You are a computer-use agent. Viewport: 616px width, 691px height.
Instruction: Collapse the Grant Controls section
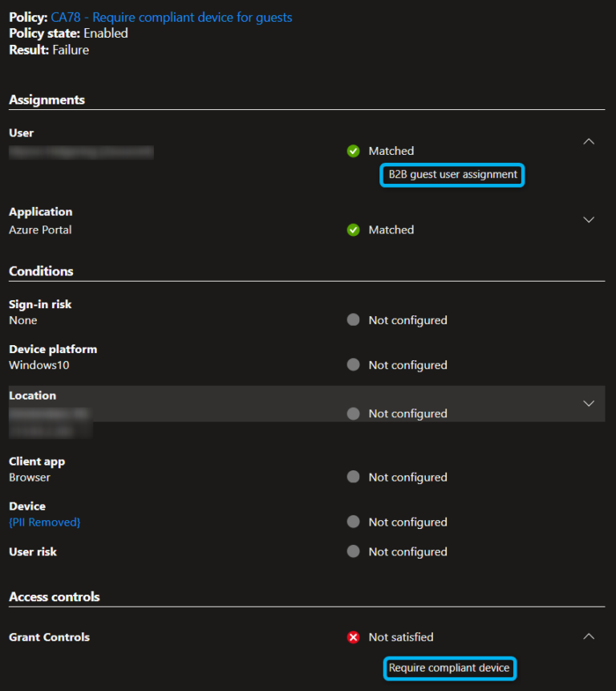pos(589,636)
